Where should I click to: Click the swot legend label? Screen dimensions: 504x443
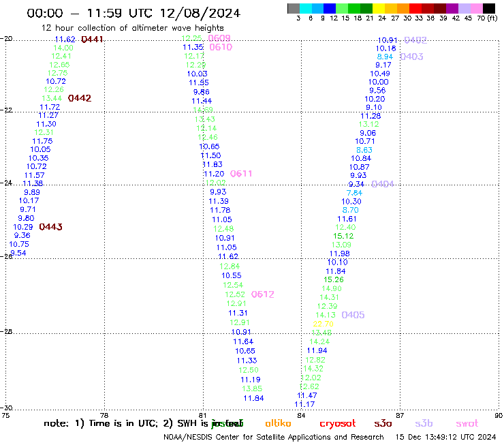pyautogui.click(x=467, y=423)
